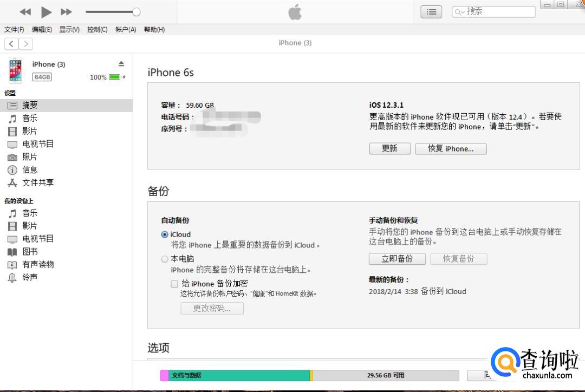Click the 更新 update button
This screenshot has width=585, height=392.
click(x=390, y=148)
